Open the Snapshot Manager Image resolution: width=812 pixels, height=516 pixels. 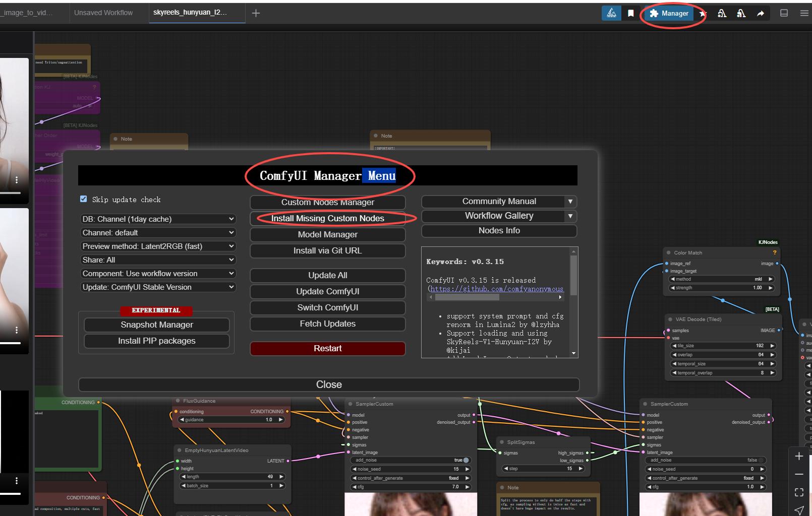point(157,325)
